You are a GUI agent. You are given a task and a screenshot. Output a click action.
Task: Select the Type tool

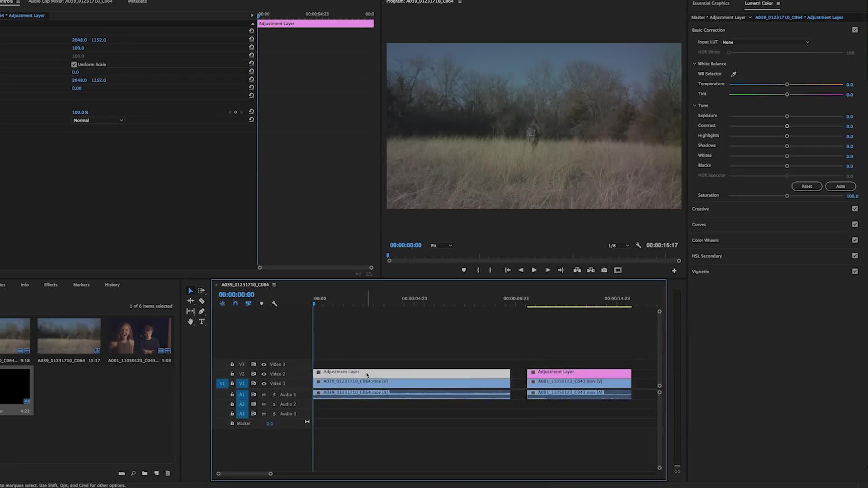[202, 322]
